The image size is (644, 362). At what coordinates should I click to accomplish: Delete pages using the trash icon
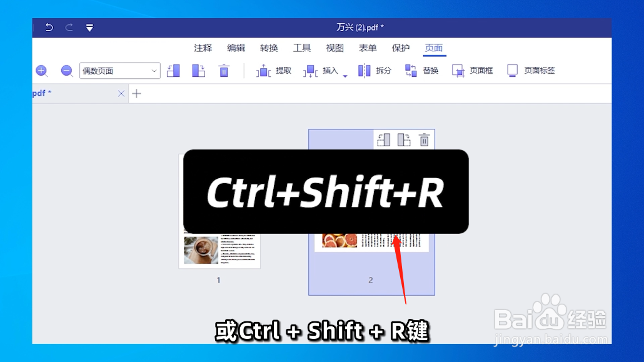pos(224,70)
